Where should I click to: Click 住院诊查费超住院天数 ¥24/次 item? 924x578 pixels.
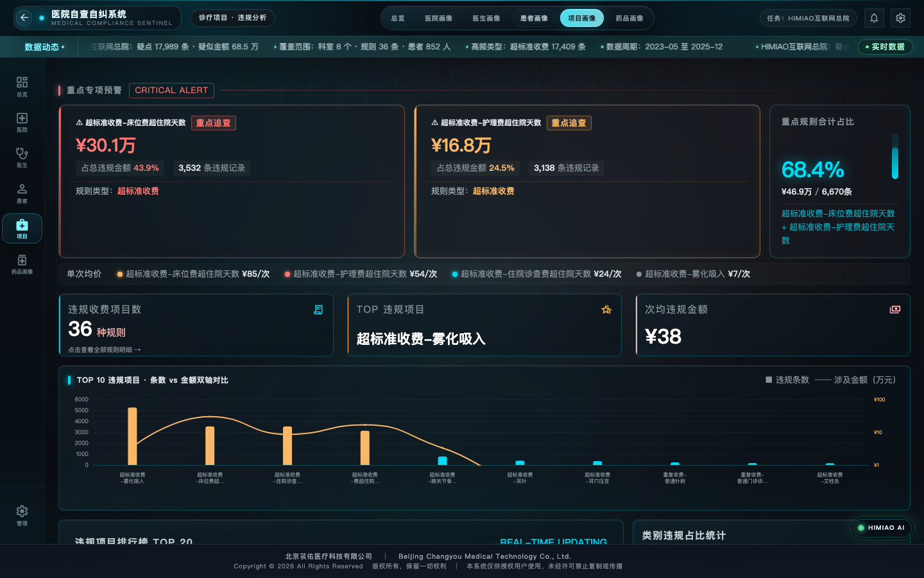pos(536,274)
